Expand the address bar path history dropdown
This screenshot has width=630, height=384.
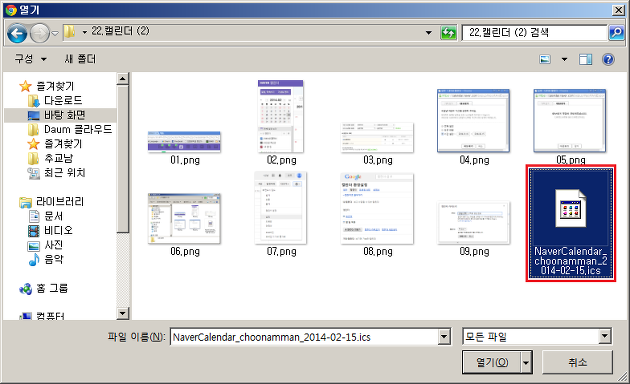[429, 33]
